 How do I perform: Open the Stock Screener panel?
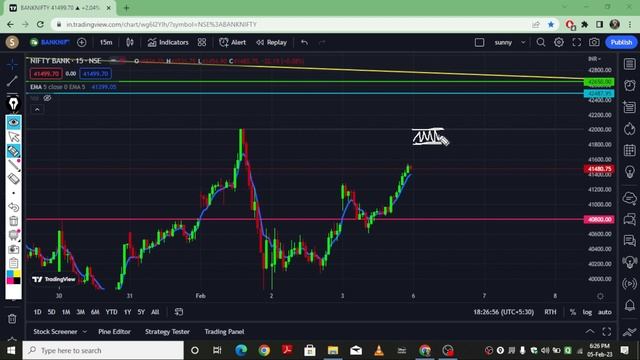[x=60, y=331]
